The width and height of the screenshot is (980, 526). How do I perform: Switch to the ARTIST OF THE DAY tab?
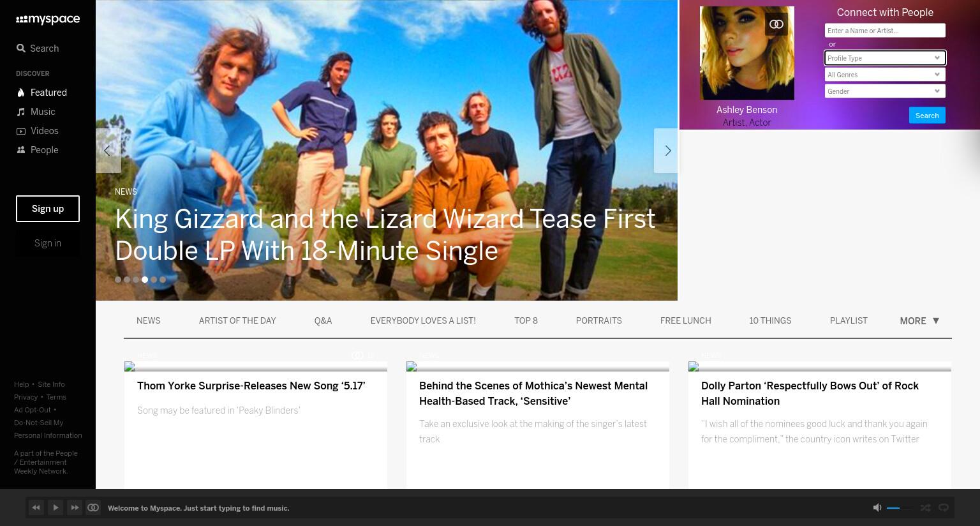click(237, 321)
